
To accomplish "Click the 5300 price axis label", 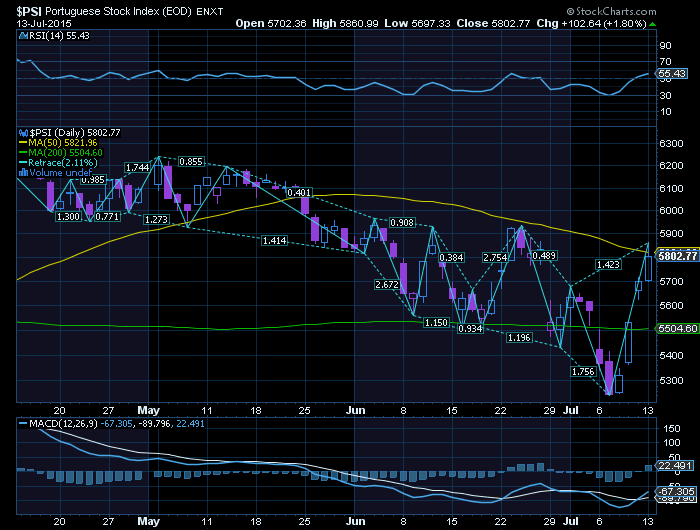I will coord(671,380).
